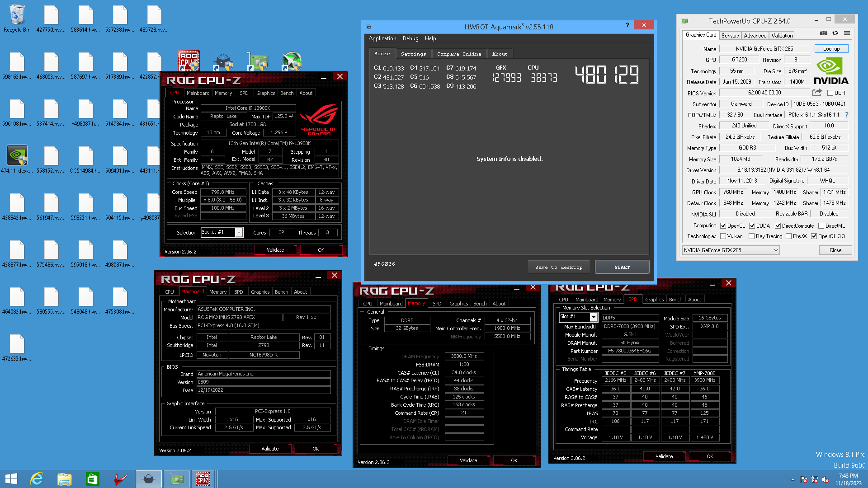This screenshot has width=868, height=488.
Task: Click the Lookup button in GPU-Z
Action: pos(831,49)
